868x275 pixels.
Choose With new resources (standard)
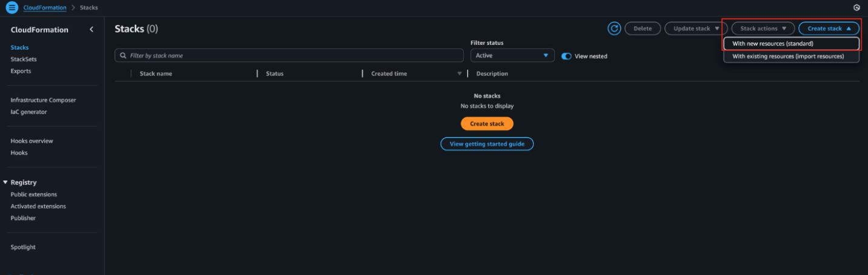pyautogui.click(x=791, y=44)
